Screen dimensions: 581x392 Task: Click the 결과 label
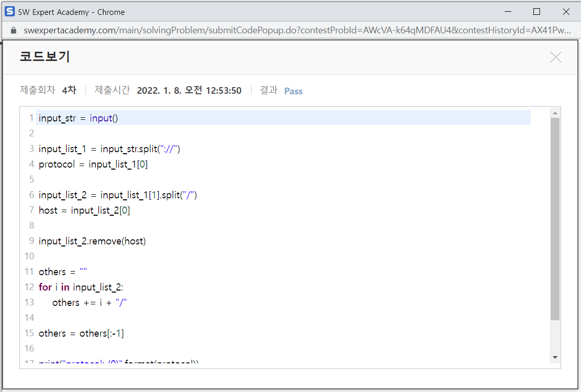pos(268,90)
